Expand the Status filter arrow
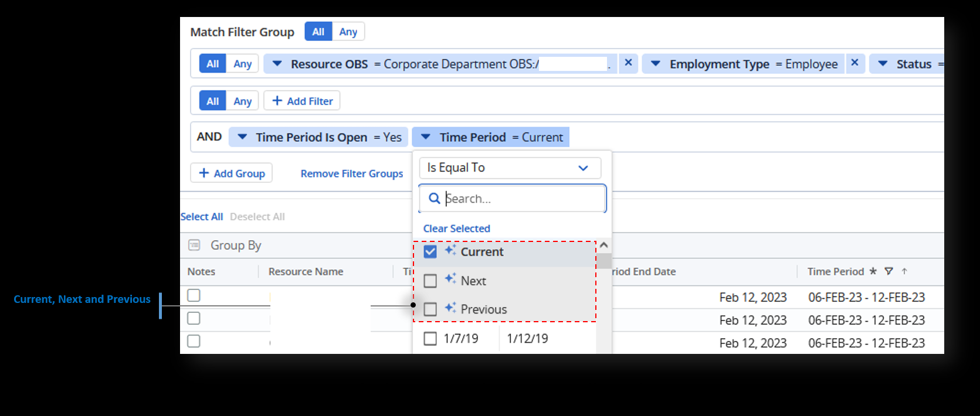Viewport: 980px width, 416px height. click(x=883, y=63)
